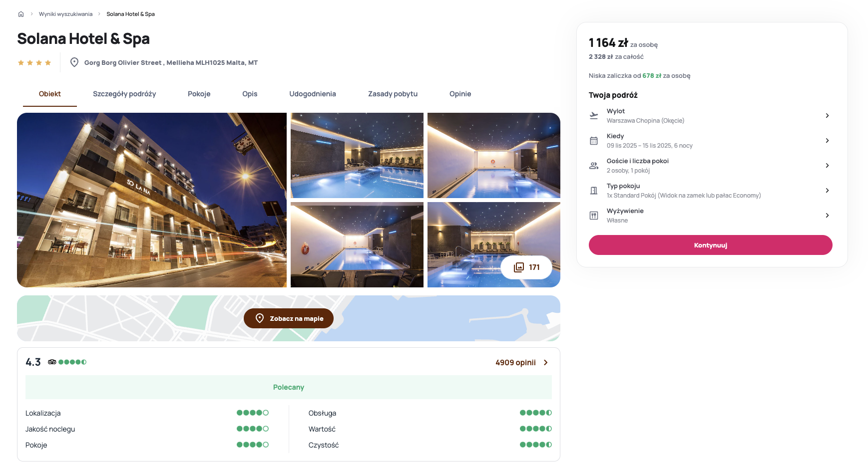The height and width of the screenshot is (470, 868).
Task: Click the location pin icon by the address
Action: click(x=74, y=62)
